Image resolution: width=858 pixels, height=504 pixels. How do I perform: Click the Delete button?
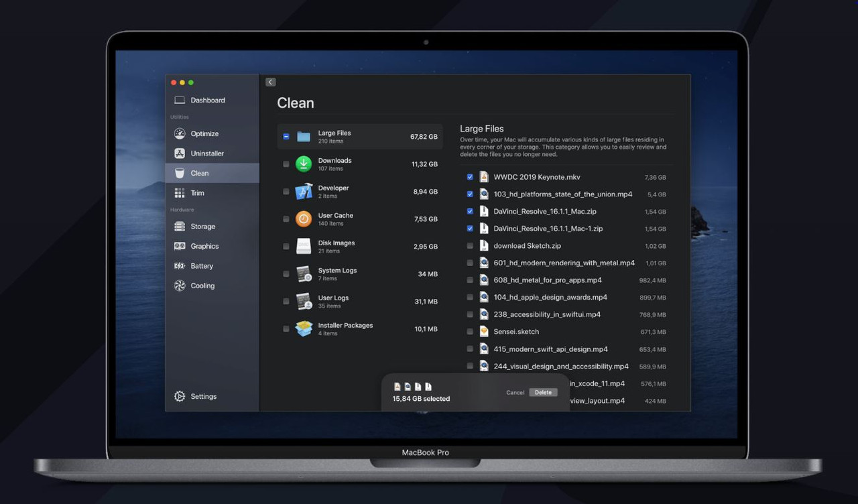[543, 392]
